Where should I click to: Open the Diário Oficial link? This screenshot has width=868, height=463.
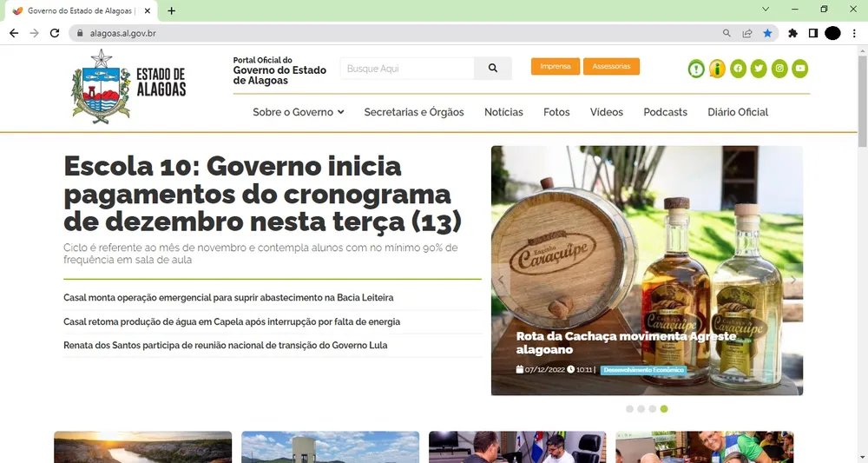pos(738,112)
